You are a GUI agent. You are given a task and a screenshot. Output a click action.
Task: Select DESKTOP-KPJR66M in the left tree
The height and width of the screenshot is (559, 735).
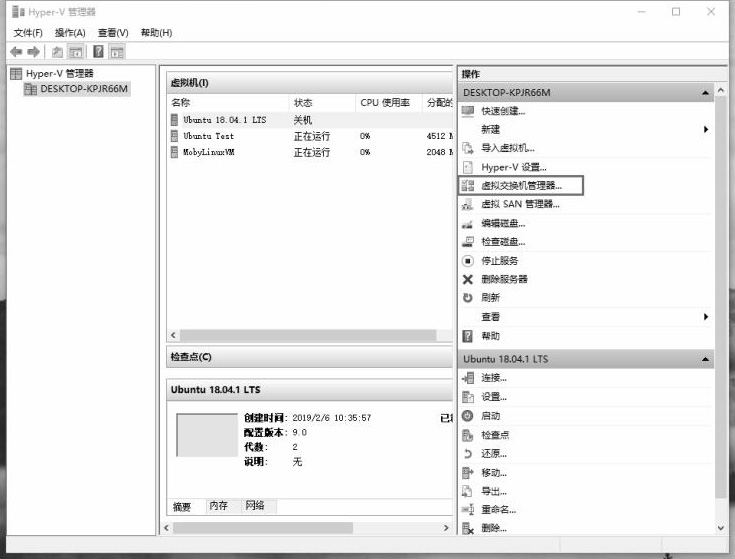[84, 89]
